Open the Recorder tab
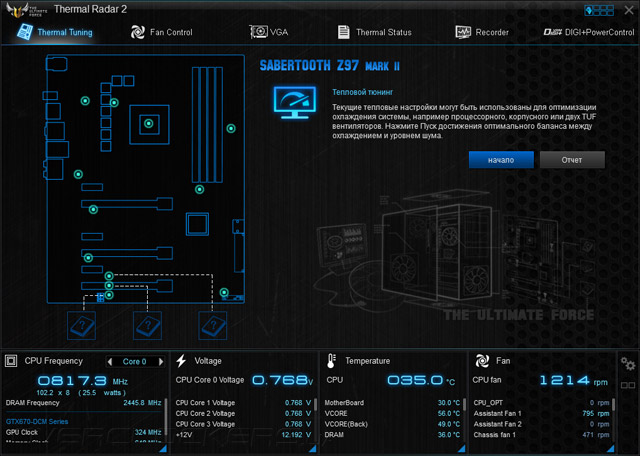The width and height of the screenshot is (640, 456). (x=482, y=32)
